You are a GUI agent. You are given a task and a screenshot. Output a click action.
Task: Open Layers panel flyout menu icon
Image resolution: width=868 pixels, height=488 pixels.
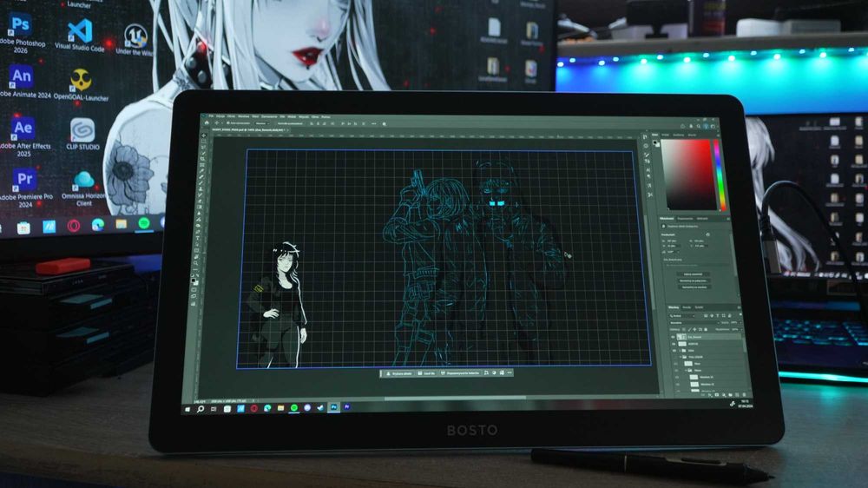pos(739,307)
